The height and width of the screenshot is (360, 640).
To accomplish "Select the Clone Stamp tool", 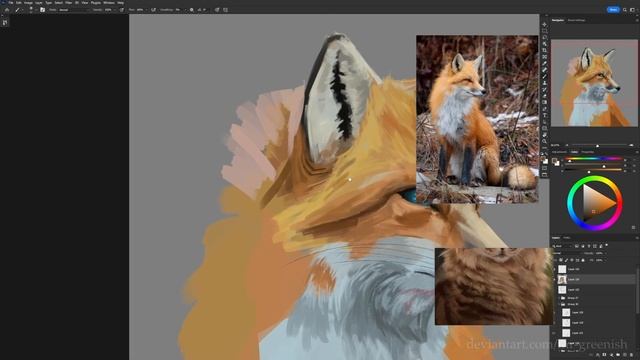I will tap(544, 83).
